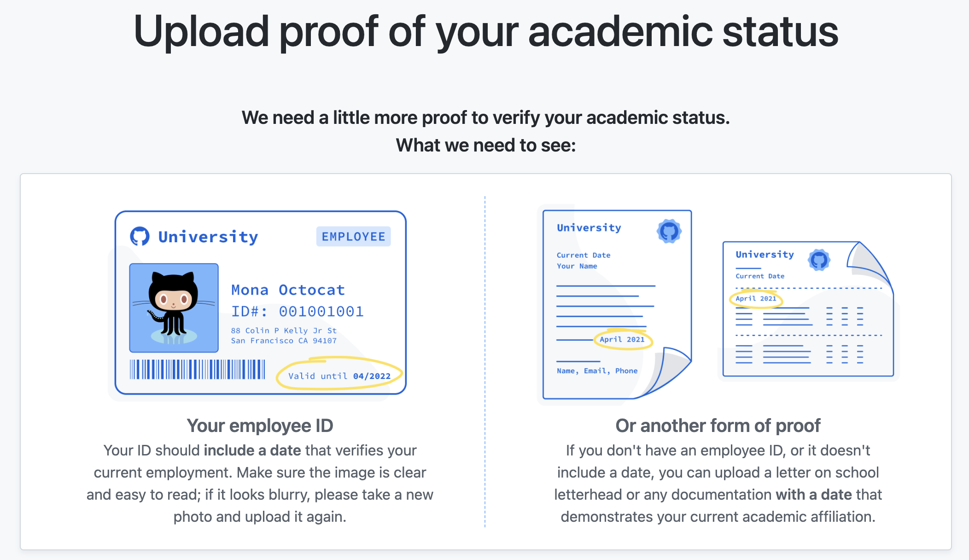The image size is (969, 560).
Task: Click Mona Octocat's photo on the ID card
Action: 174,308
